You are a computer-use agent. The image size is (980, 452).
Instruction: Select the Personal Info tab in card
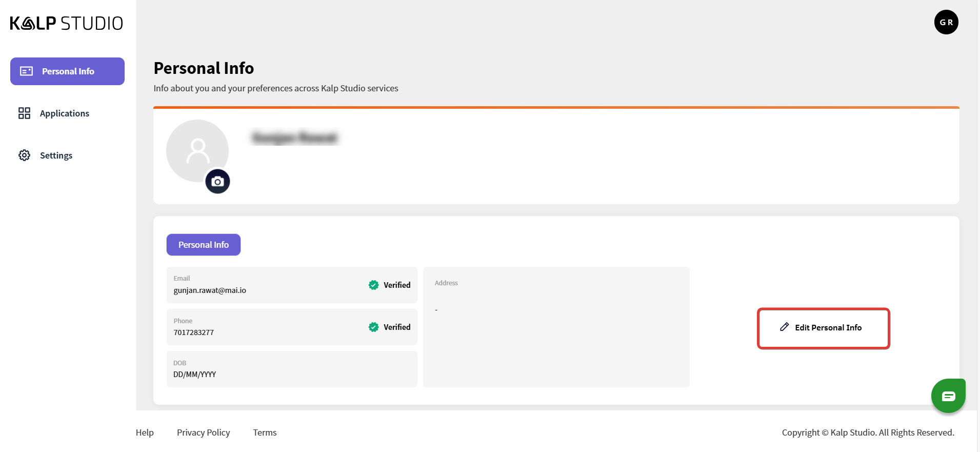(204, 245)
